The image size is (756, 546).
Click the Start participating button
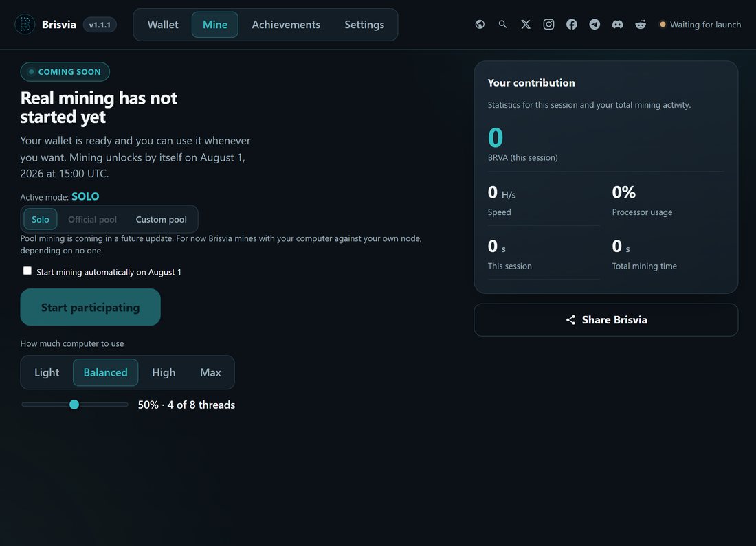[90, 307]
